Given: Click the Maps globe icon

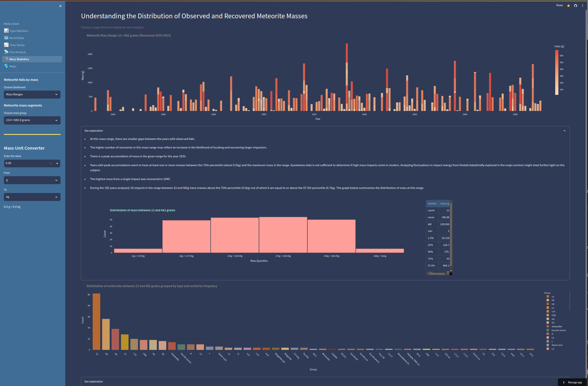Looking at the screenshot, I should click(x=6, y=66).
